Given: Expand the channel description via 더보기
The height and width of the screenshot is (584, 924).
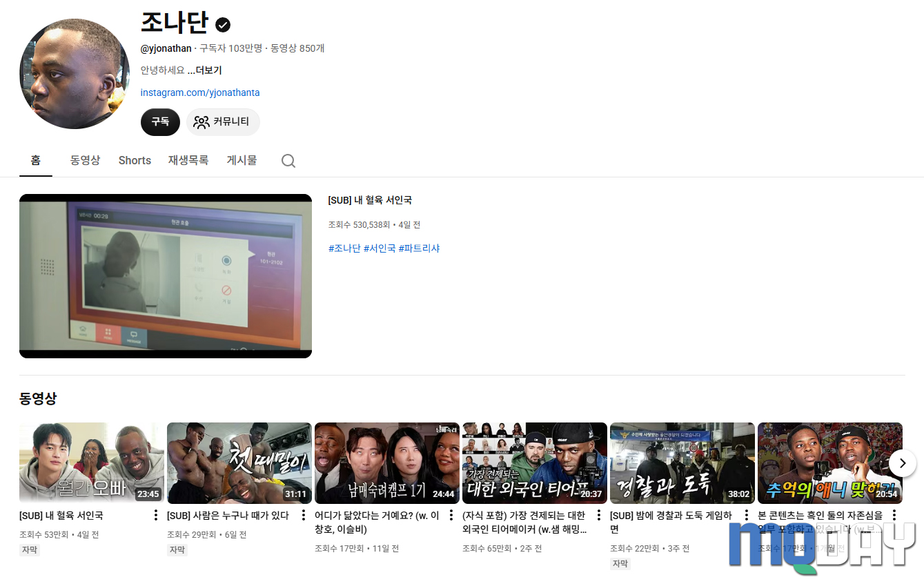Looking at the screenshot, I should (x=204, y=70).
